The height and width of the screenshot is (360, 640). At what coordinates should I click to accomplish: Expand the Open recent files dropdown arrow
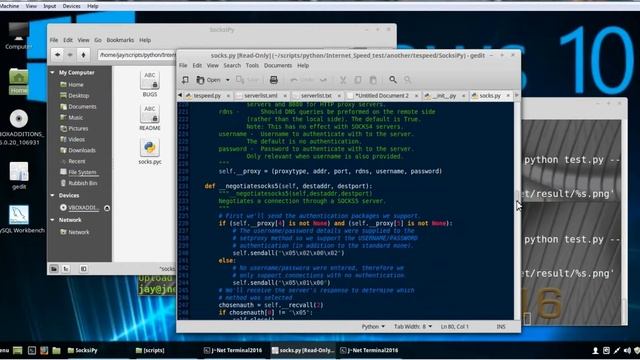coord(228,80)
